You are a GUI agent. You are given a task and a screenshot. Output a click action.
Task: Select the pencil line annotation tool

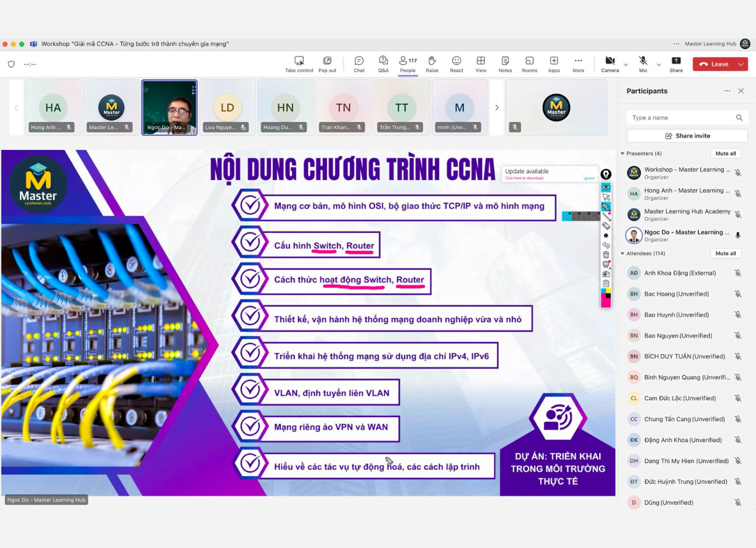coord(606,216)
